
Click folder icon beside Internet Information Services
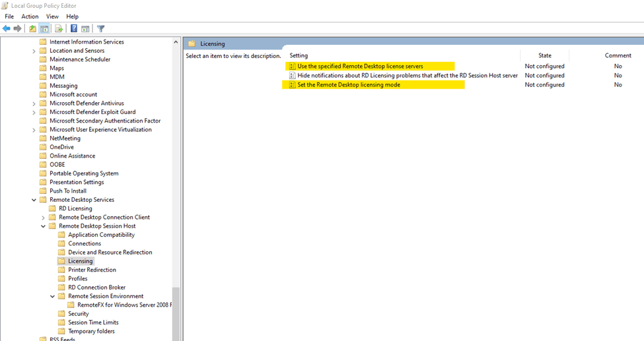[43, 42]
